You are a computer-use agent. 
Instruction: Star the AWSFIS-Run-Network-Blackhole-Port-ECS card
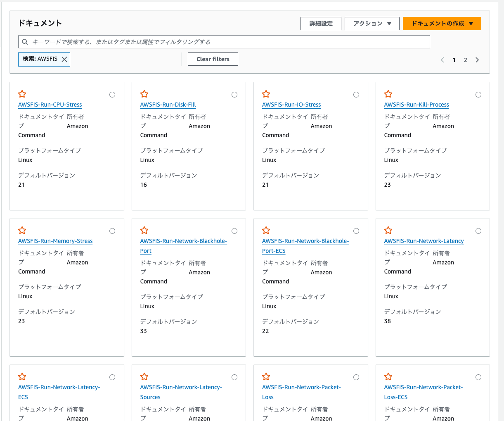(266, 231)
